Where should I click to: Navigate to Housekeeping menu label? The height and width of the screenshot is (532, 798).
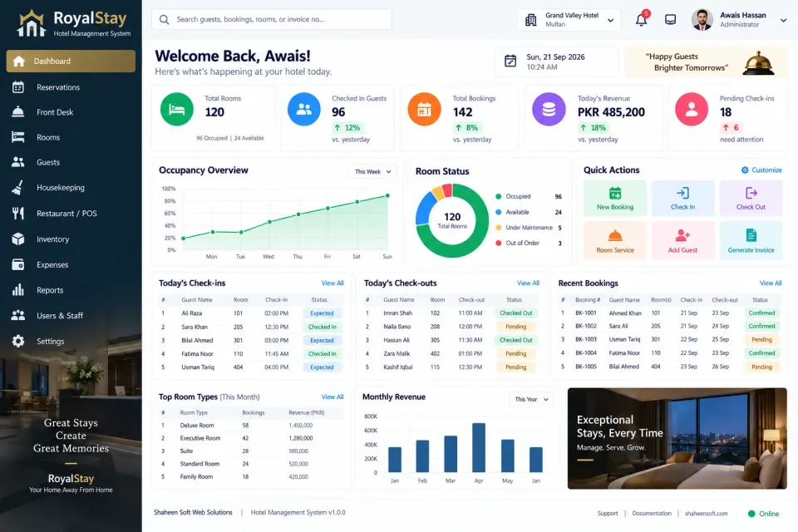tap(61, 187)
